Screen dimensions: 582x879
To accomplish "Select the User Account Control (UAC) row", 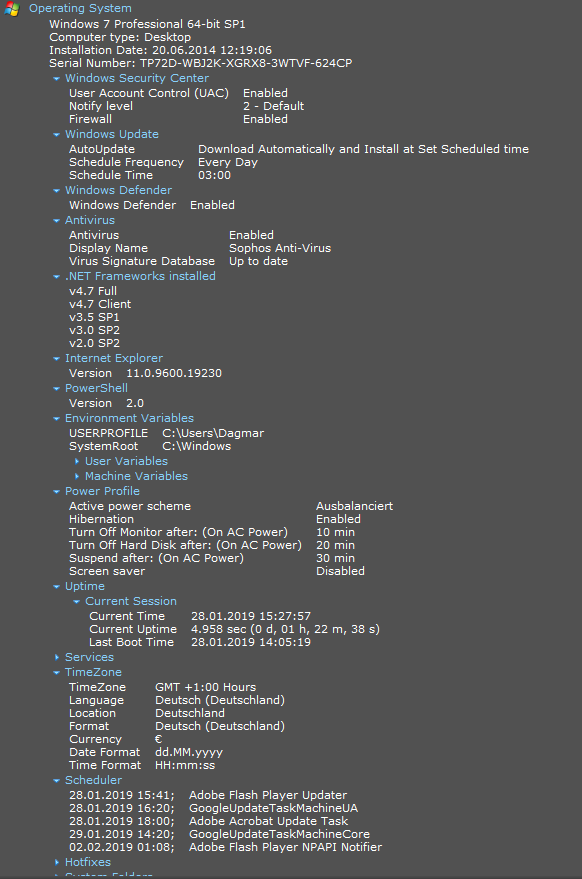I will [178, 93].
